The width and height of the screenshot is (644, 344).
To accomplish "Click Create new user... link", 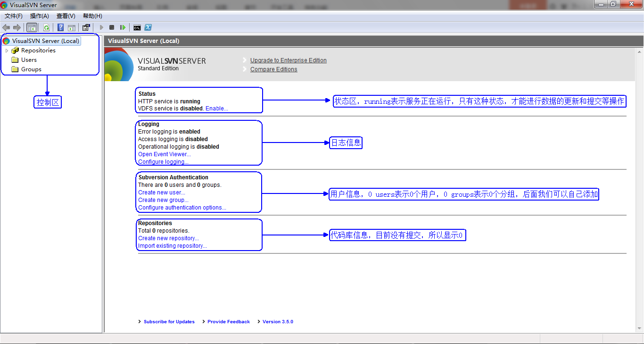I will [x=162, y=193].
